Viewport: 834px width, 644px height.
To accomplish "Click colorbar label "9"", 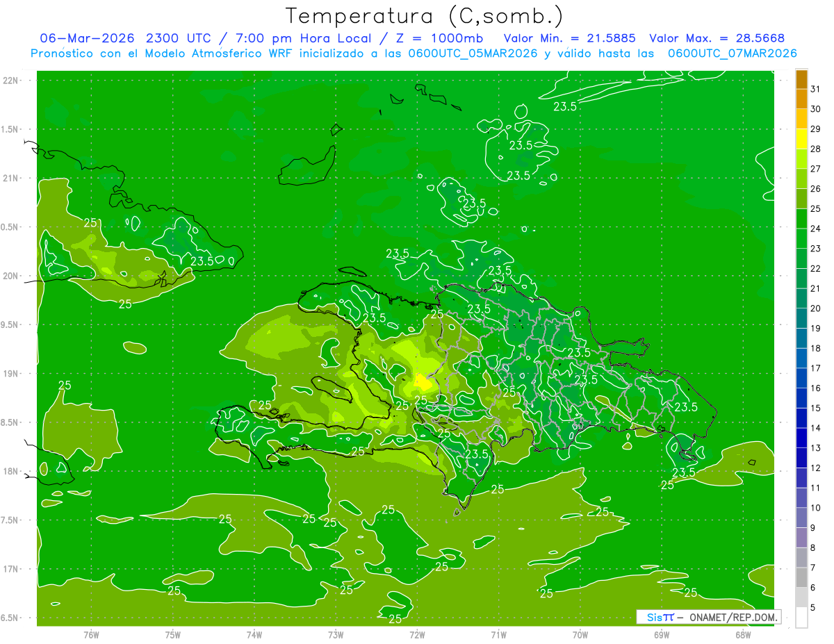I will pyautogui.click(x=813, y=528).
